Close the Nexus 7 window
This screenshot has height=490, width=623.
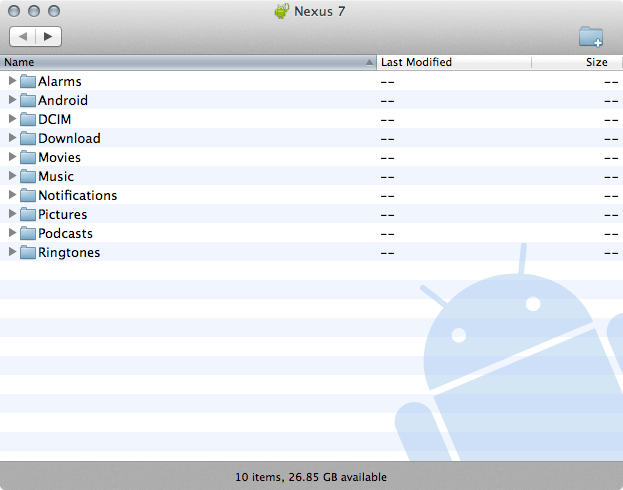coord(14,11)
